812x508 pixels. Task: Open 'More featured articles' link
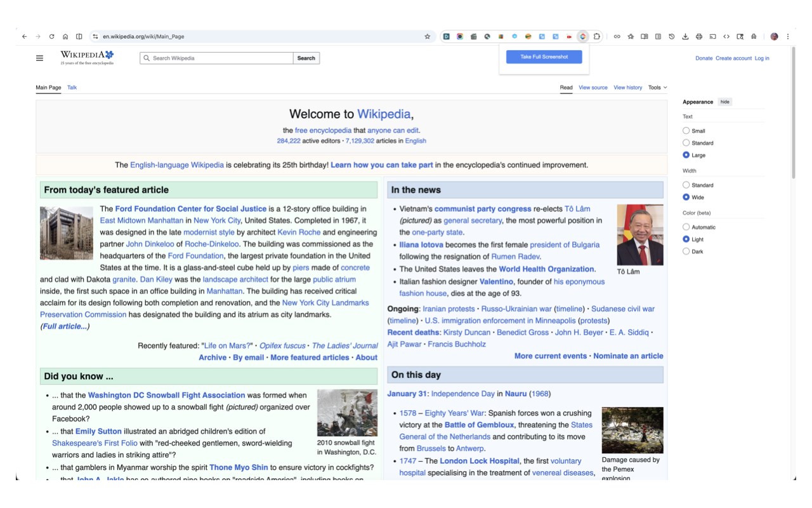(310, 358)
